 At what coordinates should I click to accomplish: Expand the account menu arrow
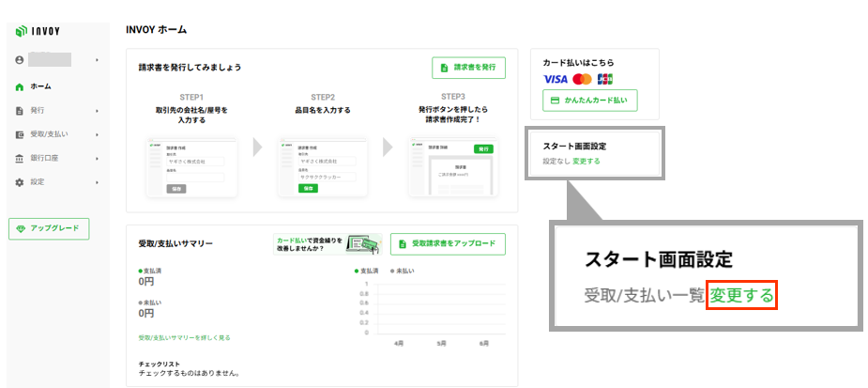tap(97, 60)
